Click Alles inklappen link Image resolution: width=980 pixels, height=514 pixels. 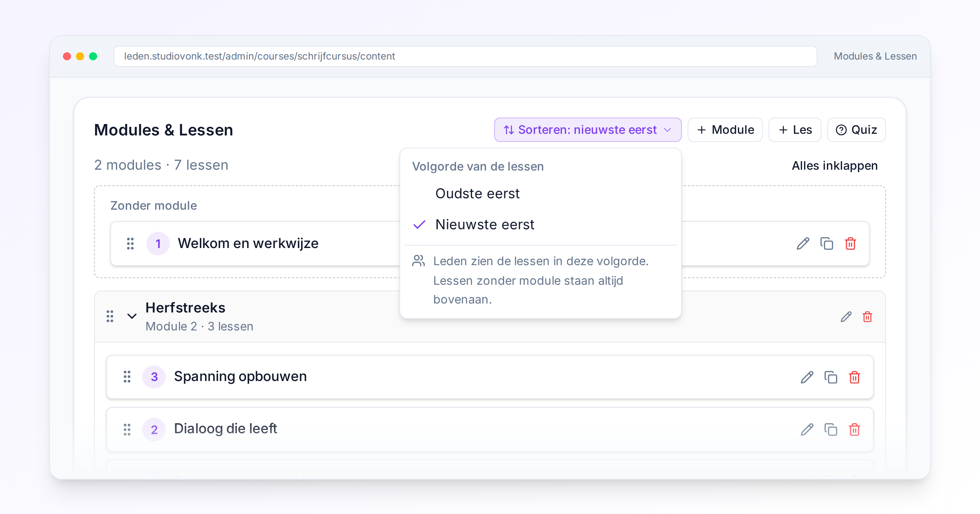(x=835, y=166)
